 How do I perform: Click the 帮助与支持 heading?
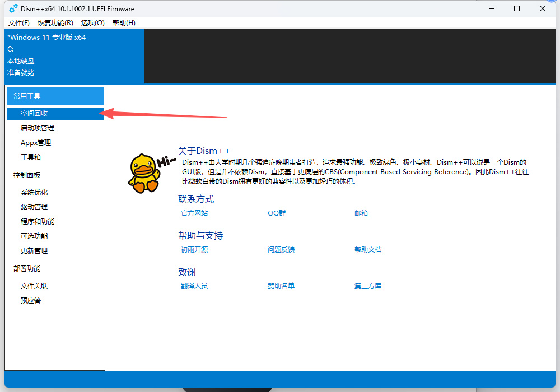(x=200, y=236)
